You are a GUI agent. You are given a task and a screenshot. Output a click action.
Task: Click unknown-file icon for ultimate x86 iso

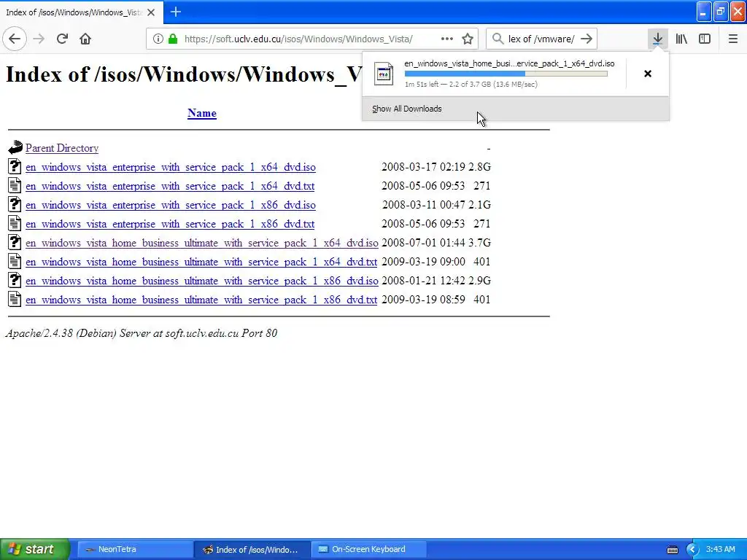pyautogui.click(x=15, y=280)
